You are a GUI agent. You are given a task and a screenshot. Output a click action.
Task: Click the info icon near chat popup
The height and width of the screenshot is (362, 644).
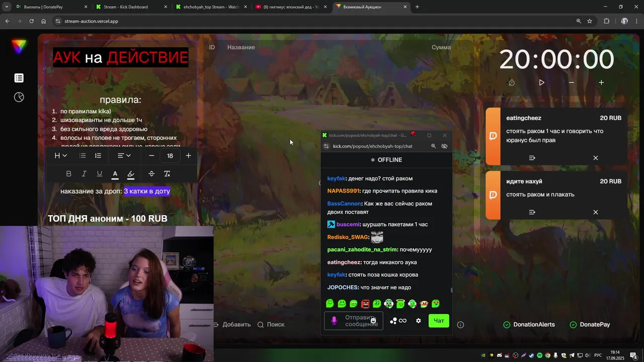click(x=460, y=325)
